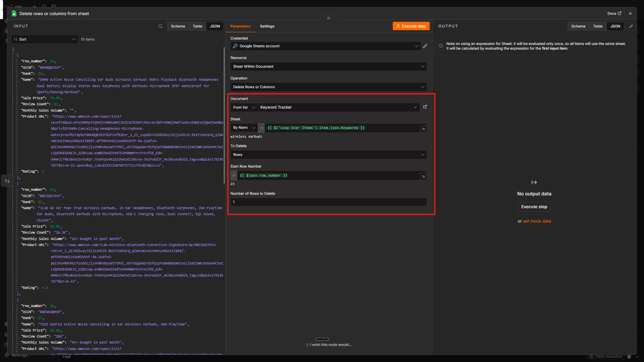Click the Google Sheets node icon in the title

coord(14,13)
